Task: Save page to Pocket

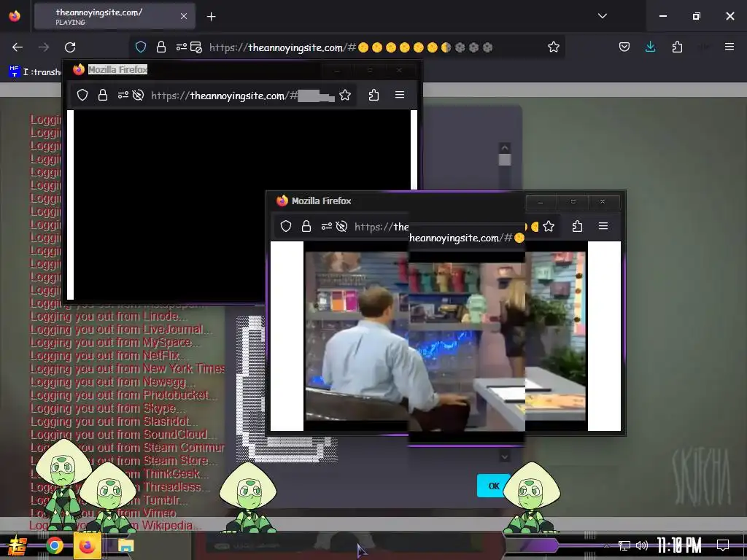Action: 624,47
